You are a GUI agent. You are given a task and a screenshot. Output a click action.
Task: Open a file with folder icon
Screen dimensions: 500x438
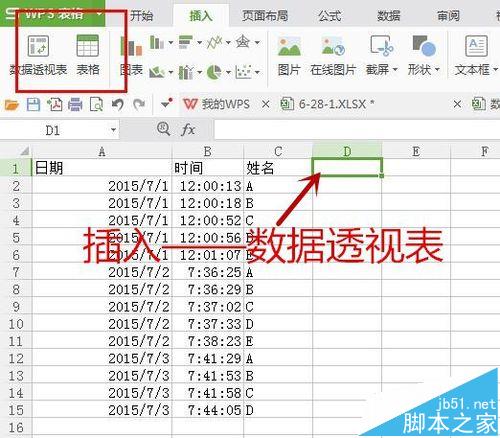[x=12, y=105]
